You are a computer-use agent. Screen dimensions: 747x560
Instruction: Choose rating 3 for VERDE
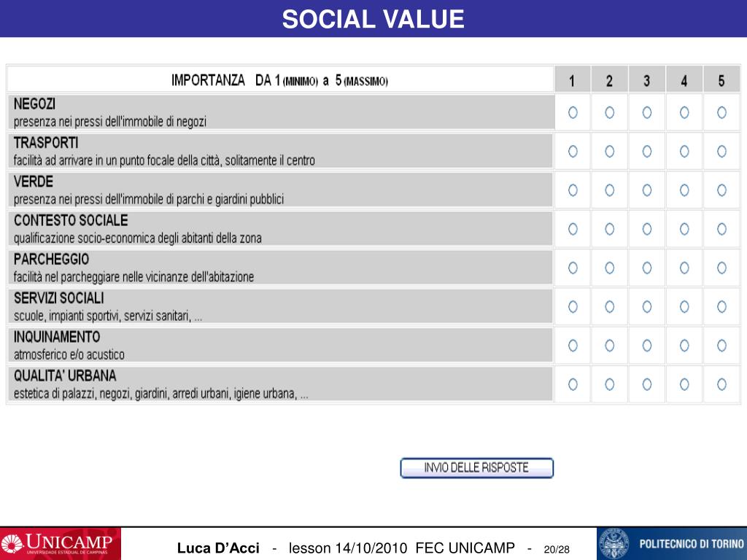[x=647, y=190]
